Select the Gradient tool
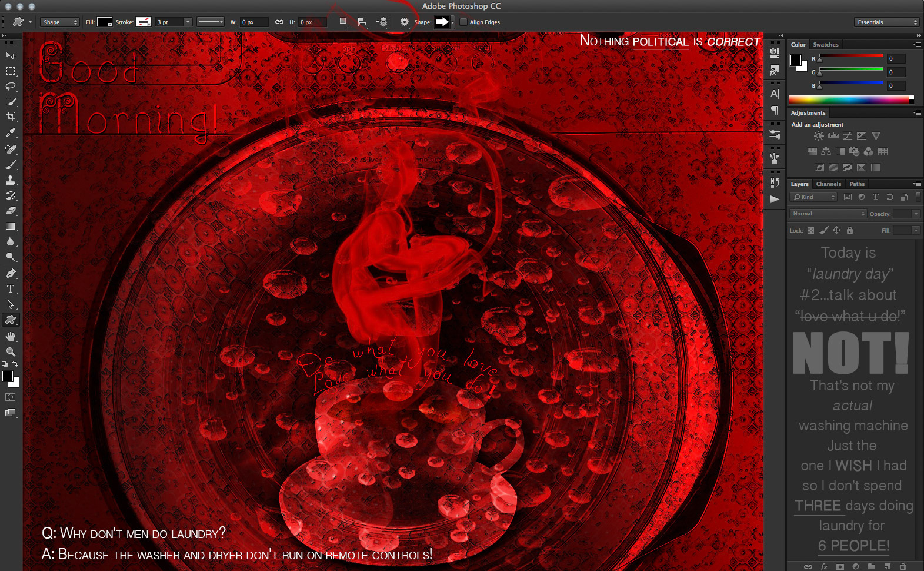Viewport: 924px width, 571px height. 11,226
